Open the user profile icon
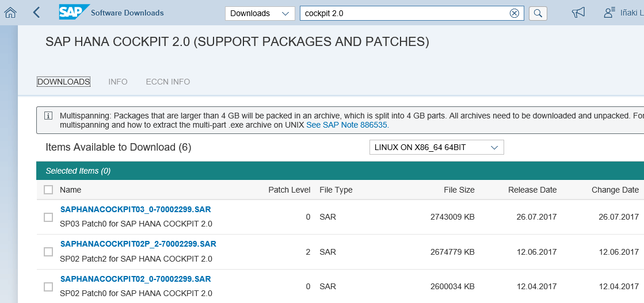The image size is (644, 303). pyautogui.click(x=609, y=13)
